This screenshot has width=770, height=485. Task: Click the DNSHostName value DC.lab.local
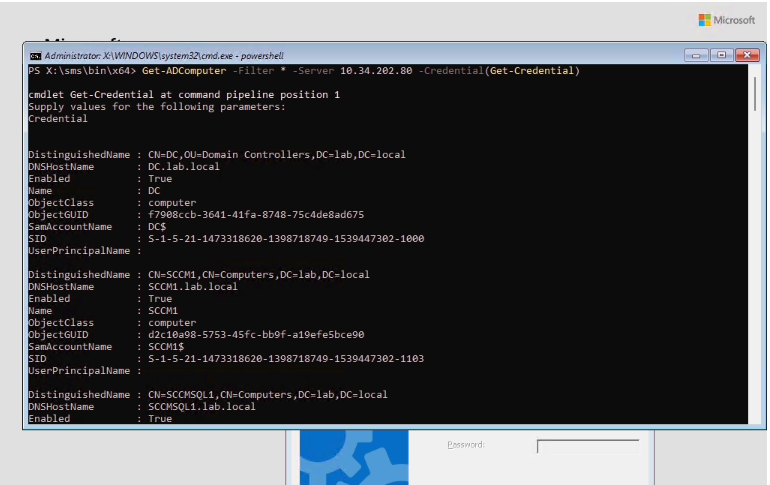[x=184, y=167]
